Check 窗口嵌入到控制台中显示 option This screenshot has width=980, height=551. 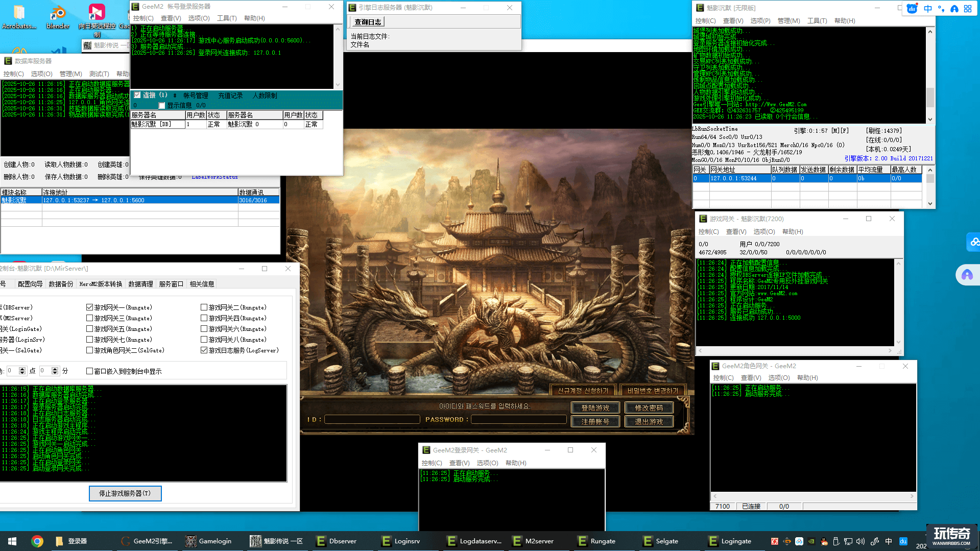point(89,371)
